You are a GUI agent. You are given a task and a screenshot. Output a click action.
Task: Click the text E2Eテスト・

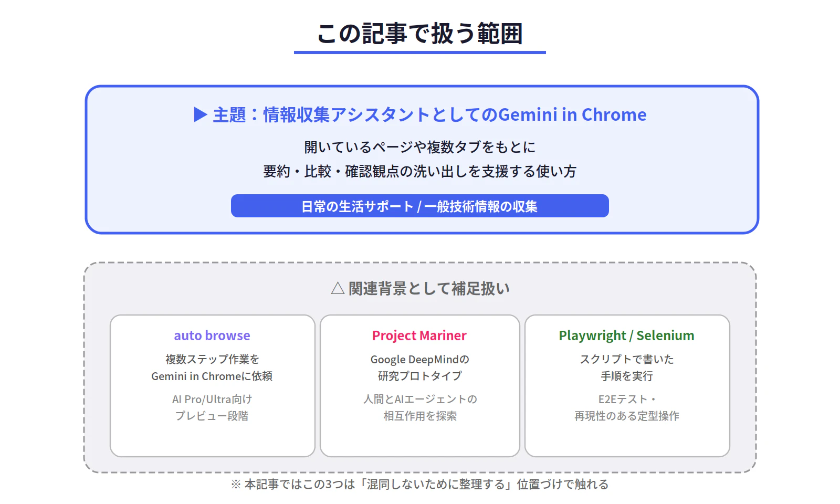click(x=627, y=399)
